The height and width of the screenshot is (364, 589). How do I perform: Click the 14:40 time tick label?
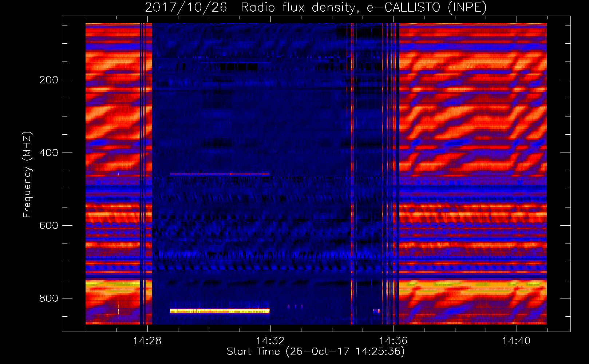click(516, 341)
